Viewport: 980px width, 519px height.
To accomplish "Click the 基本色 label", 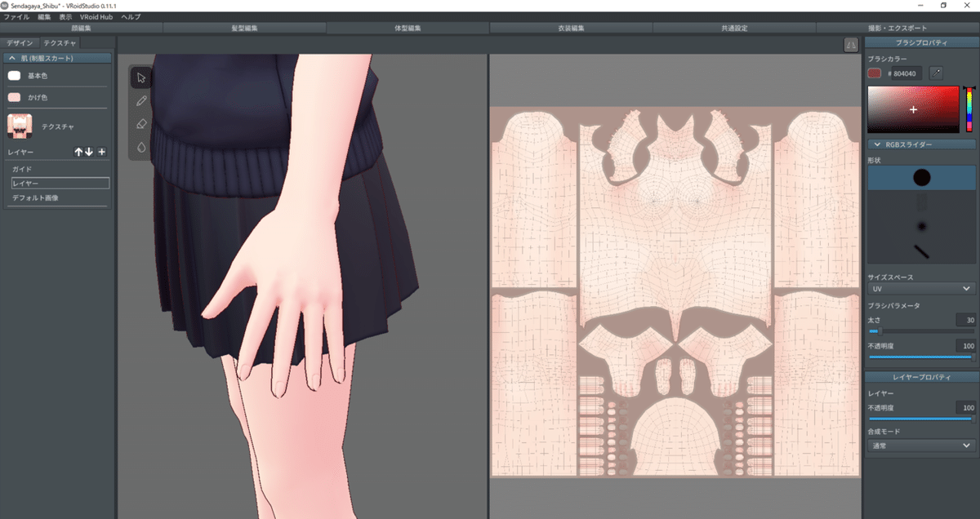I will tap(38, 76).
